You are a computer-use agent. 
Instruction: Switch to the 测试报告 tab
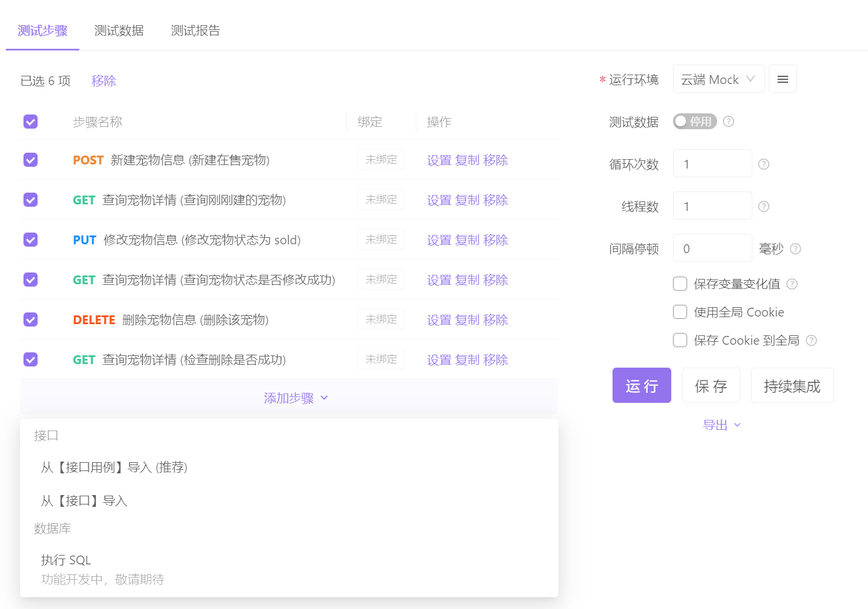[195, 31]
